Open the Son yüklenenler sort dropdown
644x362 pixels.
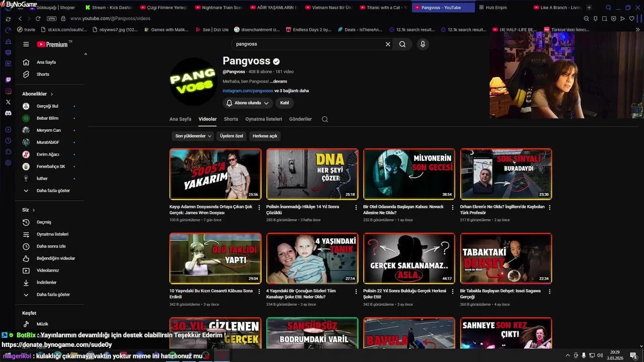coord(193,136)
